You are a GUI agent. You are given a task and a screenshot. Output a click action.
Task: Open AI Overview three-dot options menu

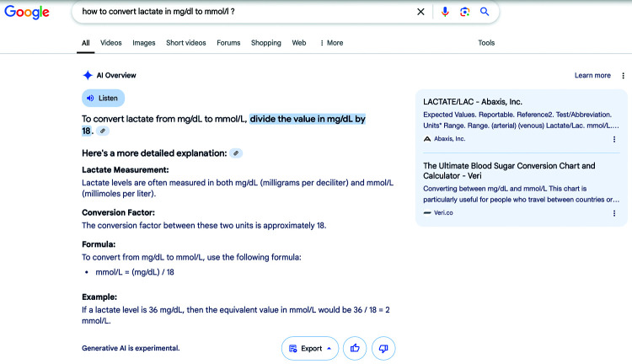(x=622, y=76)
